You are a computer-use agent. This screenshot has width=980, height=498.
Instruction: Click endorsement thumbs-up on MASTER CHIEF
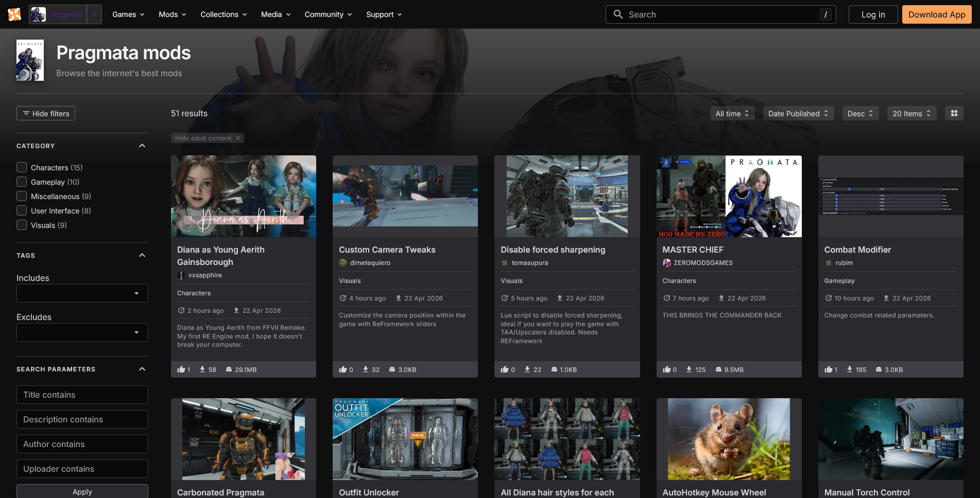666,369
